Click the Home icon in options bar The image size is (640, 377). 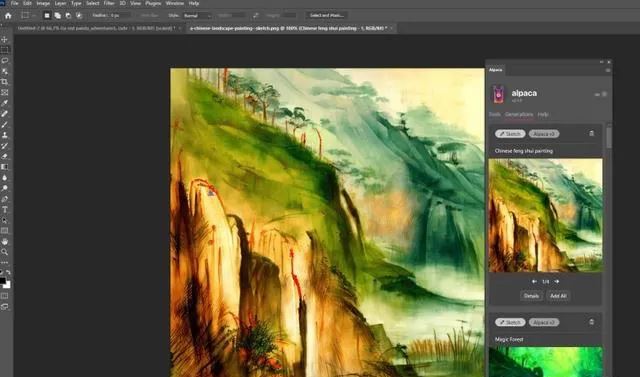(x=8, y=16)
